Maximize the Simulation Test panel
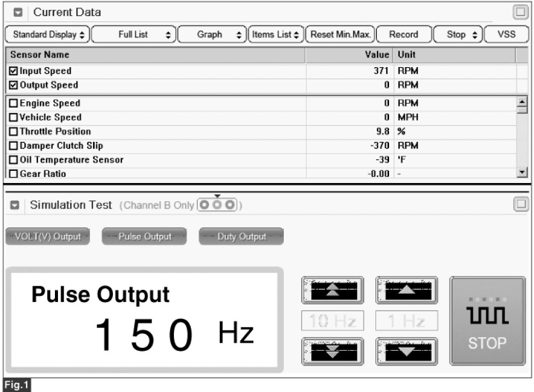Image resolution: width=534 pixels, height=392 pixels. [x=520, y=205]
